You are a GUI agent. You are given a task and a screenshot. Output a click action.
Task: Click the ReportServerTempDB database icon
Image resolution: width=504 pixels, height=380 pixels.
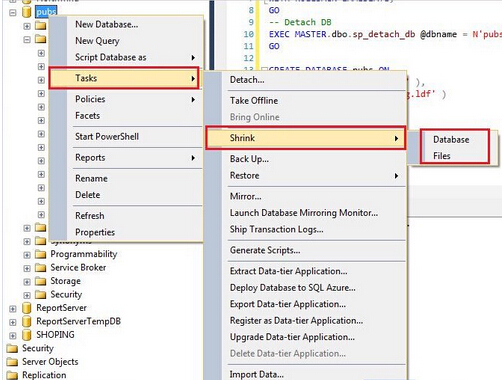26,321
